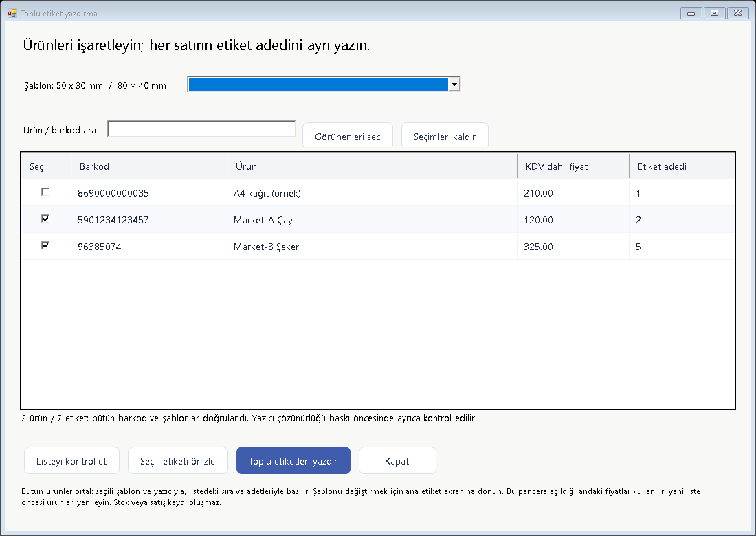Click the app icon in title bar
This screenshot has height=536, width=756.
click(x=12, y=13)
